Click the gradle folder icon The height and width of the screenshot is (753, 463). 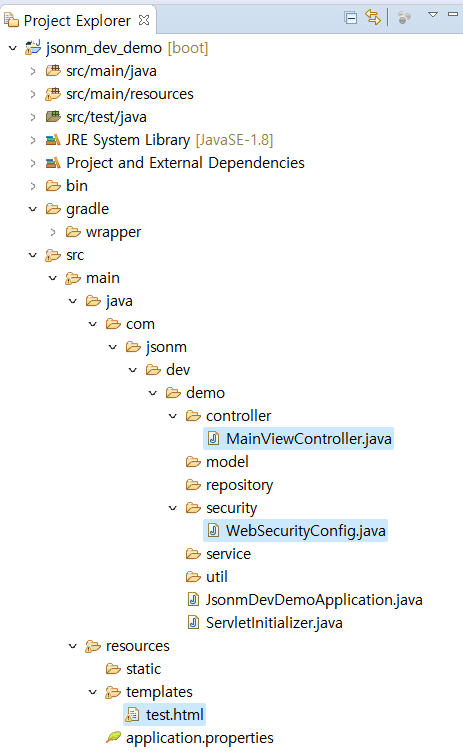[53, 209]
